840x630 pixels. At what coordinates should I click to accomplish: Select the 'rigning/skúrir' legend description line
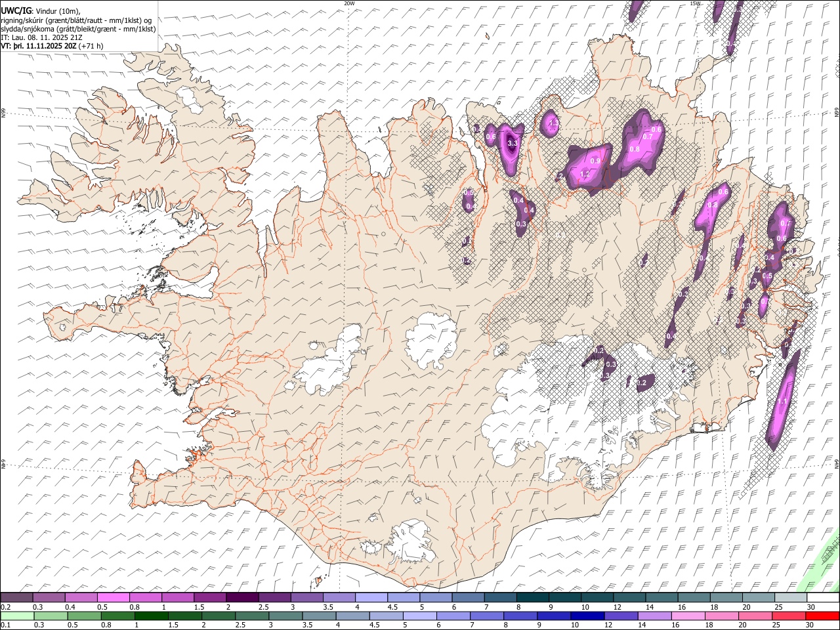point(77,20)
